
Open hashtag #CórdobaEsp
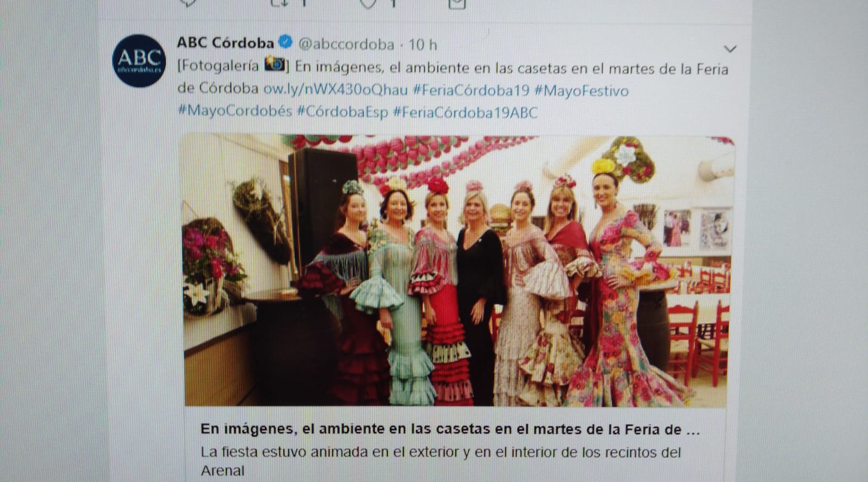coord(342,112)
